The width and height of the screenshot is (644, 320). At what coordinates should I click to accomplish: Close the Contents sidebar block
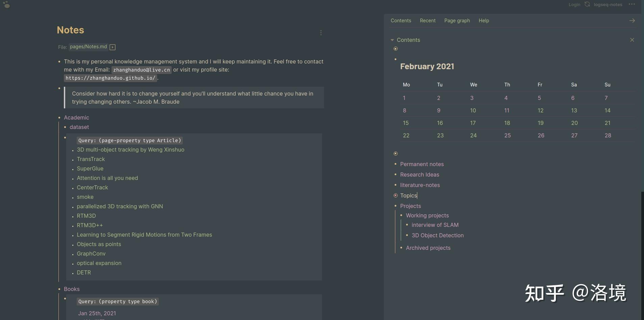(x=632, y=40)
